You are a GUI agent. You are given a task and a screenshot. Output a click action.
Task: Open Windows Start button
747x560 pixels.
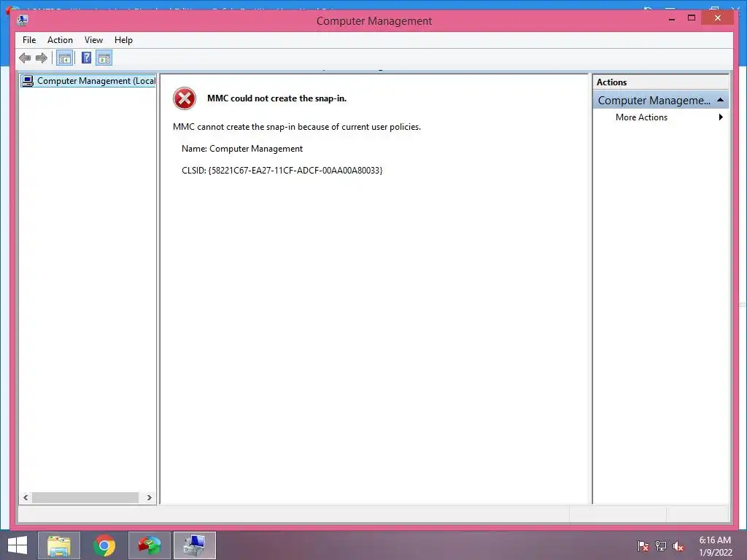pos(18,545)
